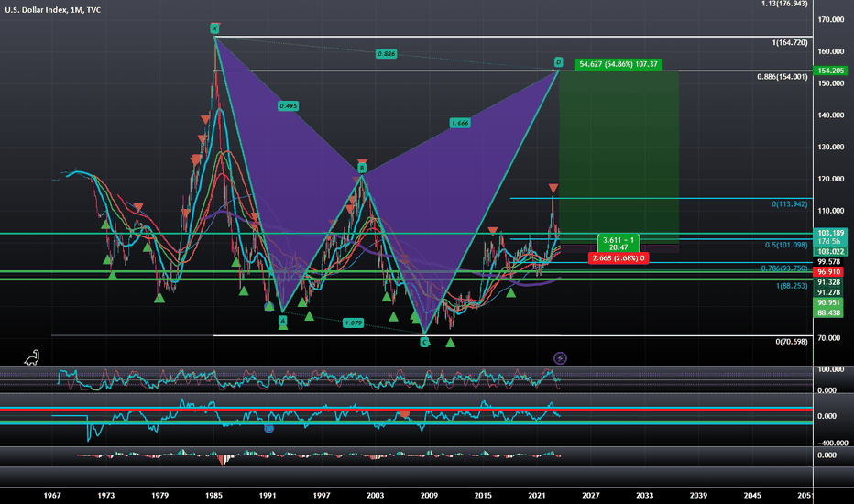Click the risk/reward ratio label 3.611
The width and height of the screenshot is (854, 504).
[x=619, y=244]
